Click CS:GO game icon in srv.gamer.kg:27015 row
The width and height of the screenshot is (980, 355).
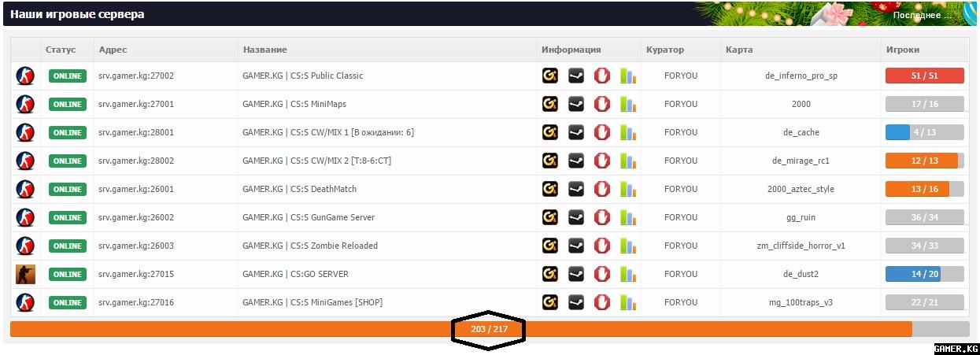26,274
